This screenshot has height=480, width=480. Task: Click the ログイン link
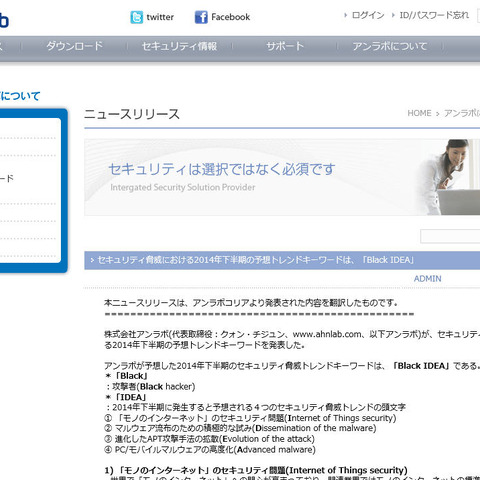coord(368,15)
